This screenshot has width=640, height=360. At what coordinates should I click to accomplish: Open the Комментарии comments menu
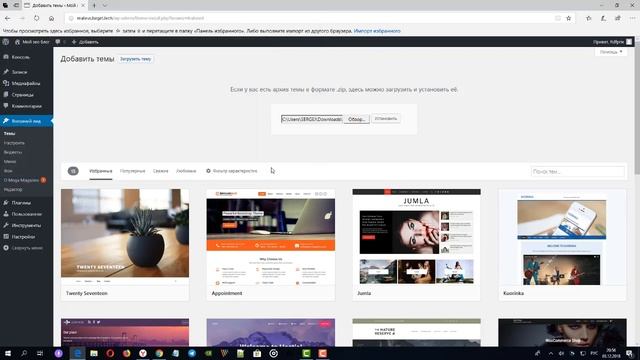pos(27,106)
